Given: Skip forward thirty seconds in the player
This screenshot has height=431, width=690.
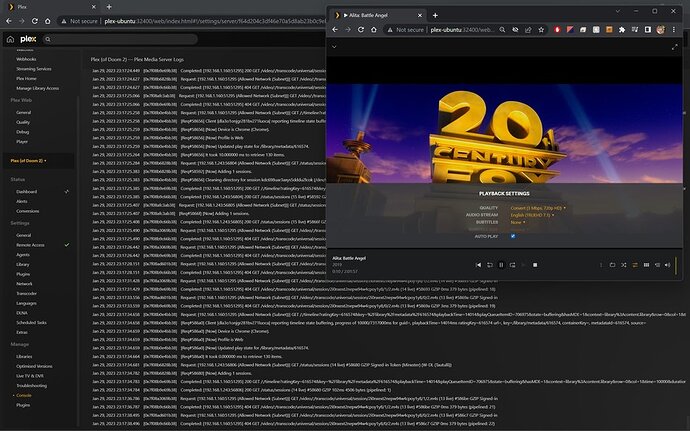Looking at the screenshot, I should point(512,265).
